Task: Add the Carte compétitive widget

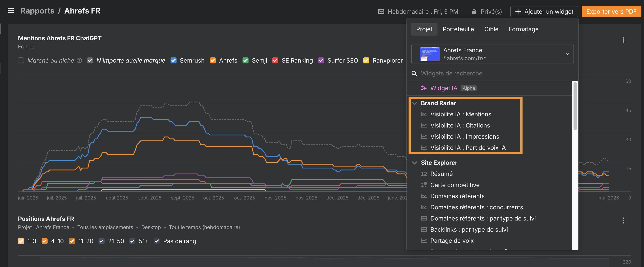Action: tap(455, 185)
